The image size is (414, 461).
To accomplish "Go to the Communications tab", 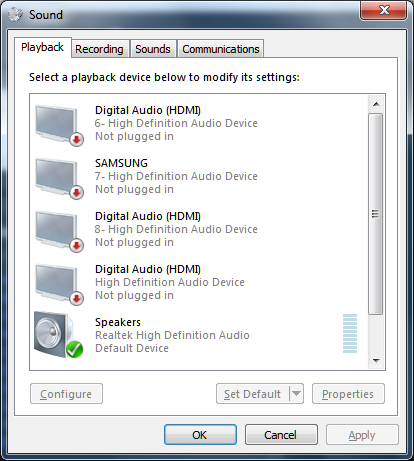I will coord(221,49).
